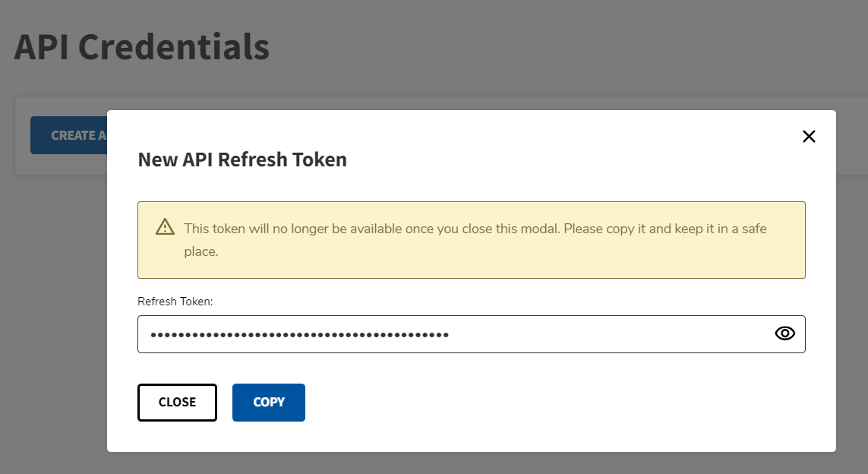The image size is (868, 474).
Task: Click the word "Credentials" in the page heading
Action: point(174,47)
